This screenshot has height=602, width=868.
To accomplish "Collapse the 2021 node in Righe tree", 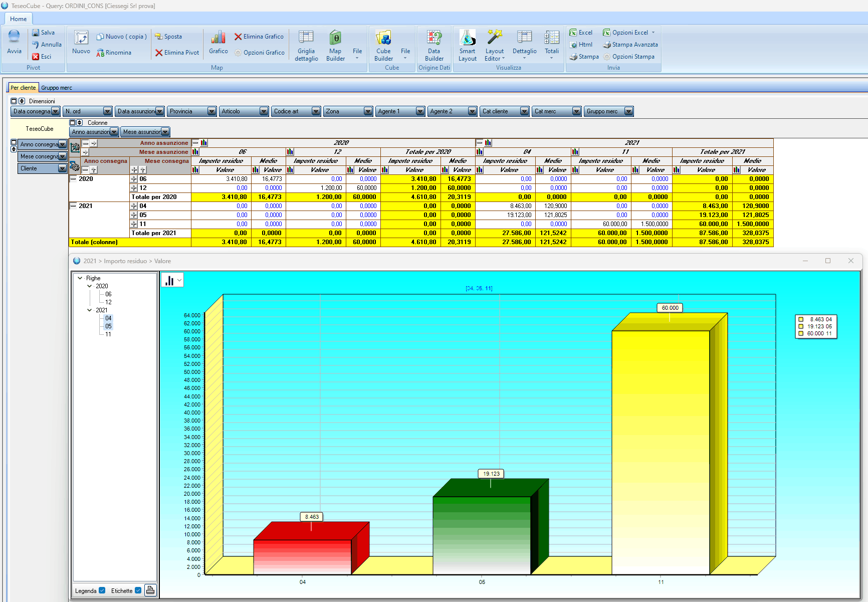I will 90,310.
